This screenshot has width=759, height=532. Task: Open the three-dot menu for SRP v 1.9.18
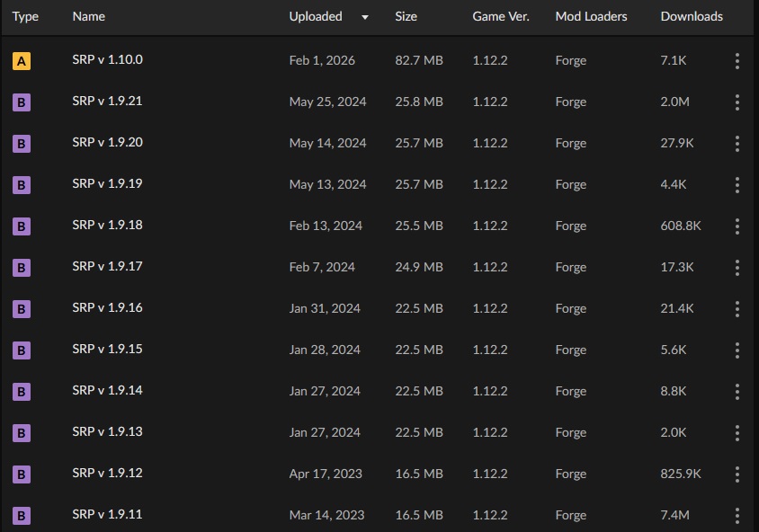click(737, 226)
